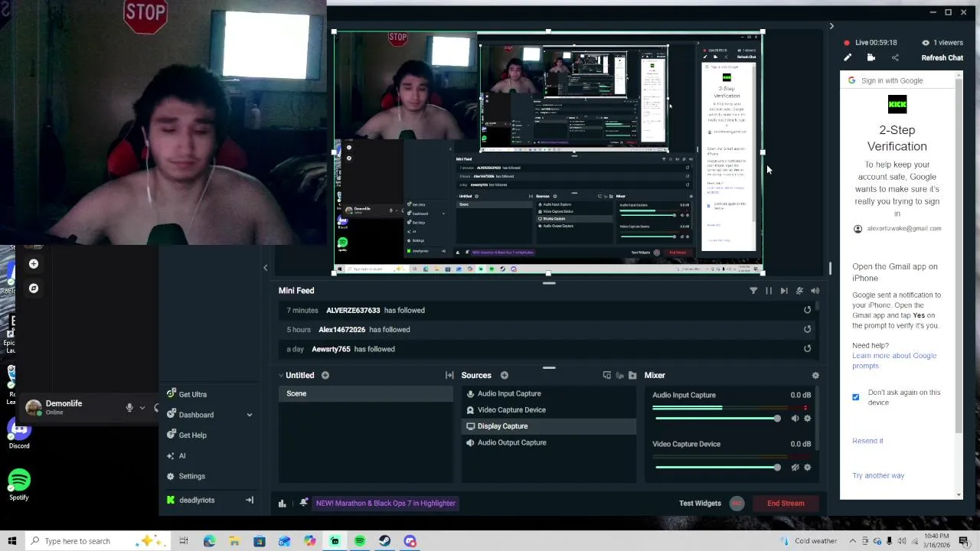This screenshot has width=980, height=551.
Task: Open Video Capture Device mixer settings gear
Action: coord(807,468)
